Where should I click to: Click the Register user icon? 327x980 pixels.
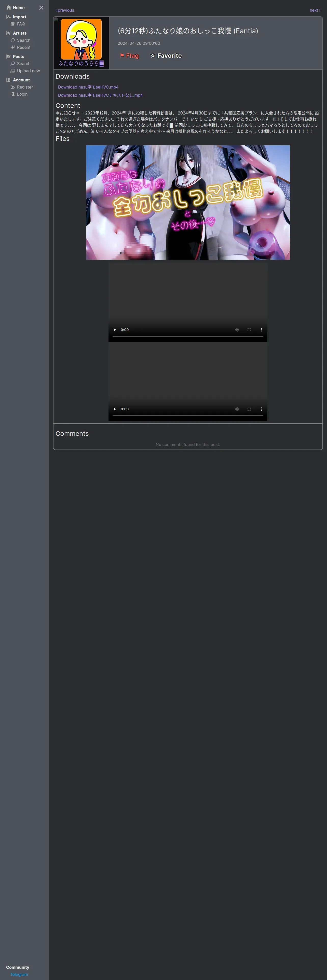coord(12,87)
